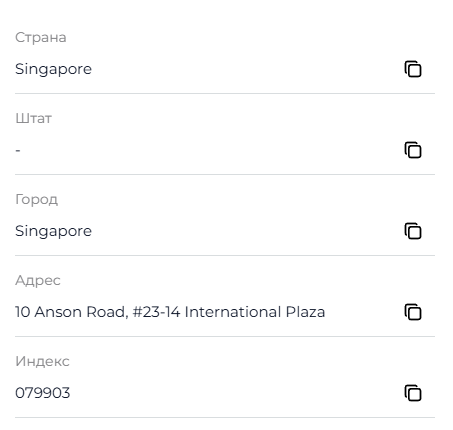Click the unit number #23-14 text
This screenshot has height=430, width=453.
[x=156, y=312]
